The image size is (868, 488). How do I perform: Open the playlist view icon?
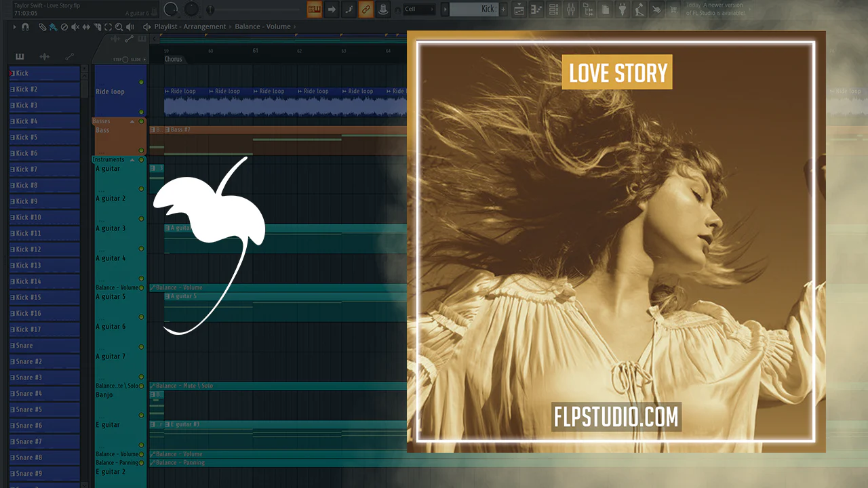pyautogui.click(x=519, y=9)
